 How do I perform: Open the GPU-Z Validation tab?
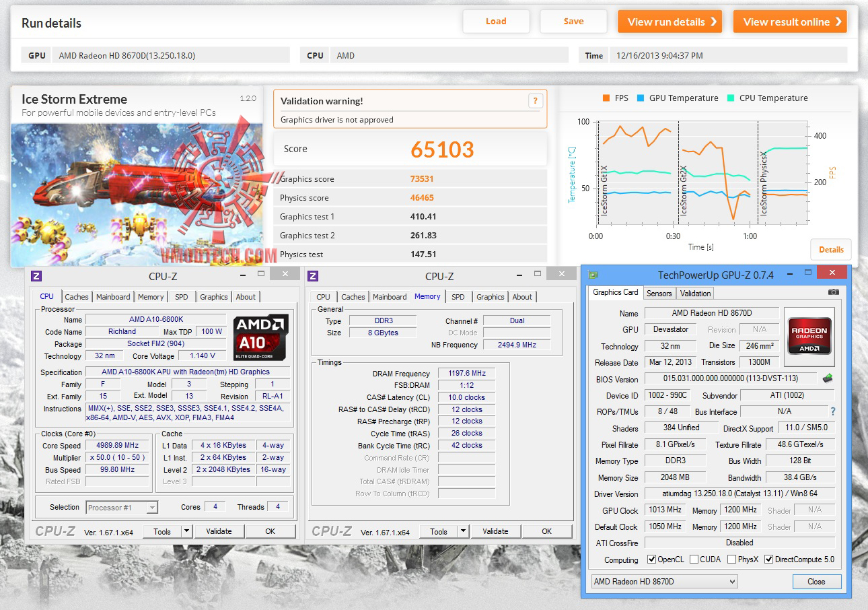tap(695, 294)
